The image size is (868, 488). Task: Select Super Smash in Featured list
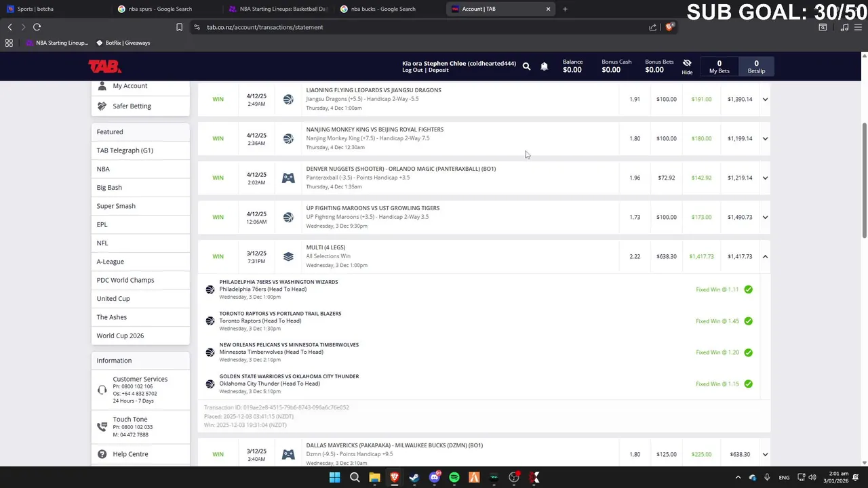pyautogui.click(x=116, y=206)
